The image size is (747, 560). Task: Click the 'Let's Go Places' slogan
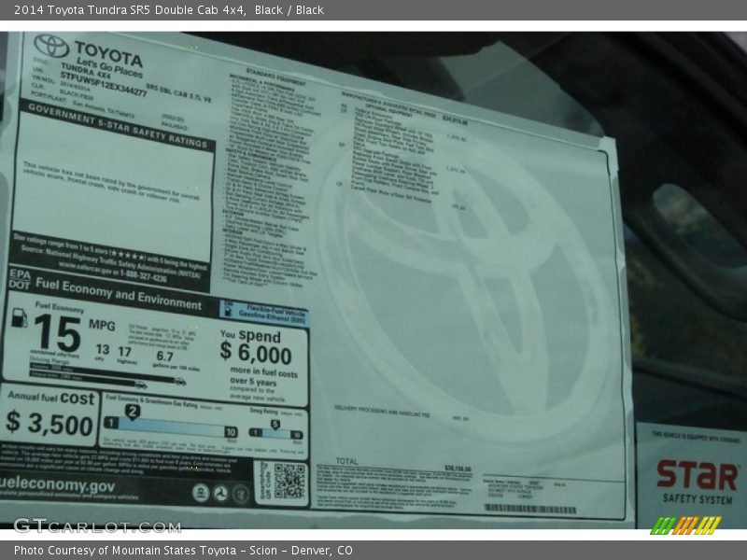109,67
